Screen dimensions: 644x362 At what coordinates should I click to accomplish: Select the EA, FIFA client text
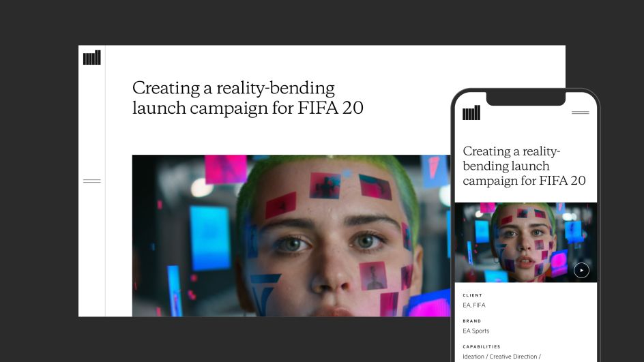tap(474, 305)
